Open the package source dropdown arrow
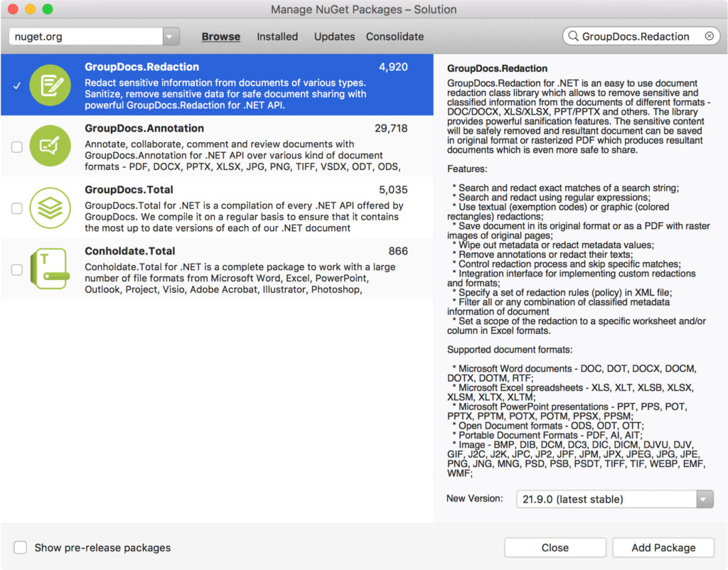The image size is (728, 570). pos(171,36)
